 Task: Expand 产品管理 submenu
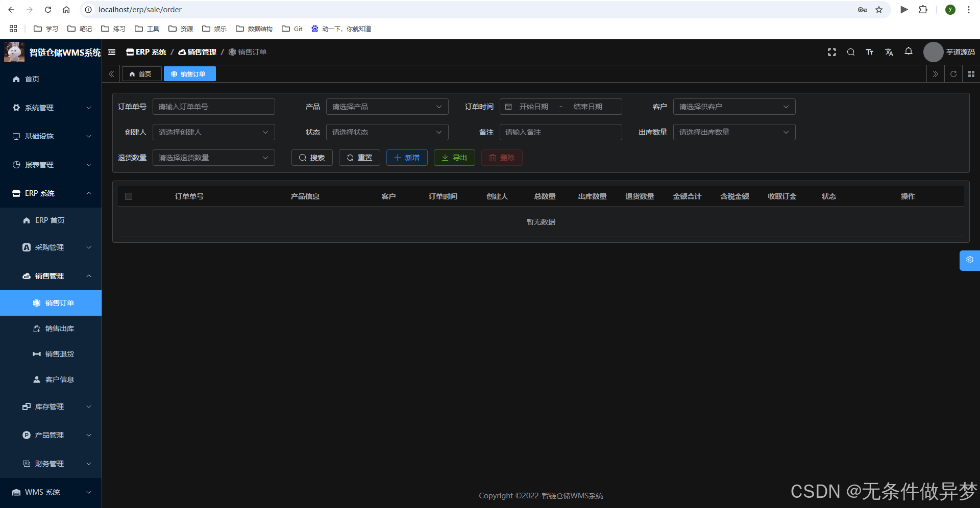coord(51,435)
